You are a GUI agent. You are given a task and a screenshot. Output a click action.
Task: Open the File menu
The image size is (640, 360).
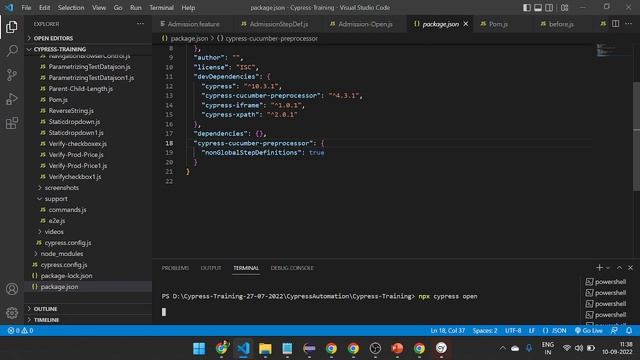tap(26, 8)
